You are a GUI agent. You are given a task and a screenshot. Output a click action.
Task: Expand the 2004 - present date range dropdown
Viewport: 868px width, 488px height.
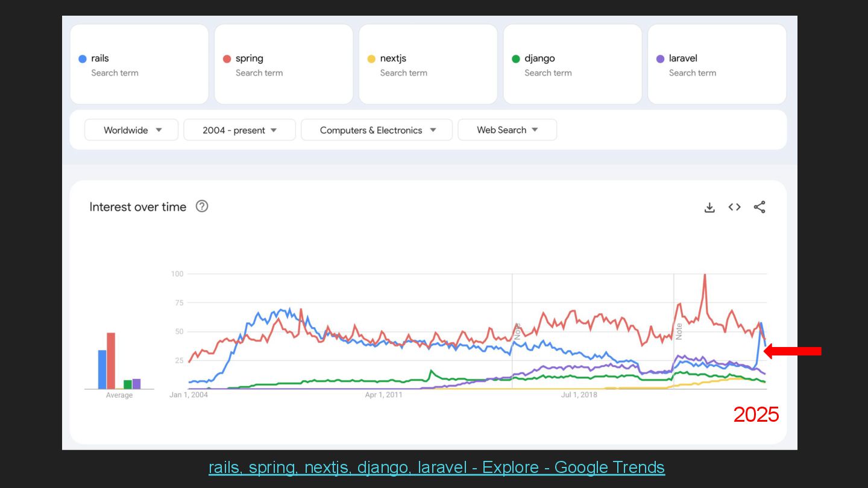tap(239, 130)
